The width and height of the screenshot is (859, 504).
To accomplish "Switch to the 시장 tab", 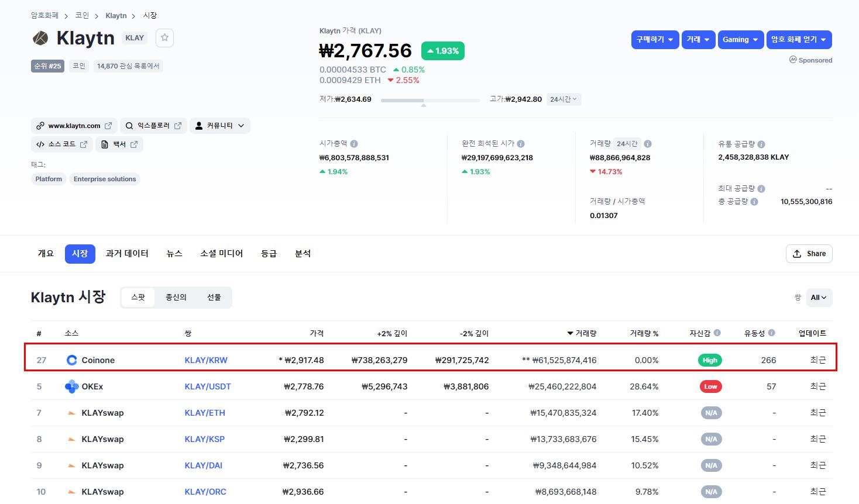I will coord(80,254).
